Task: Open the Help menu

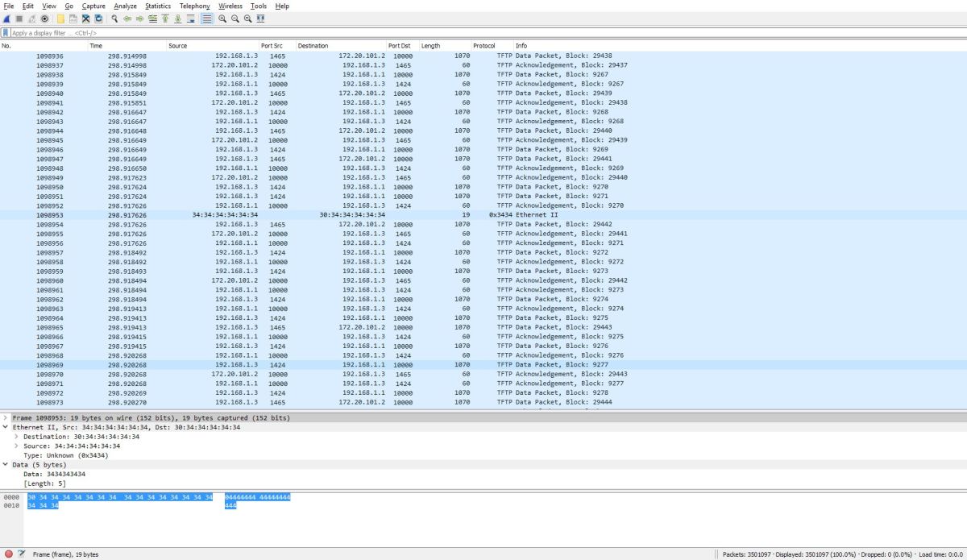Action: pyautogui.click(x=282, y=6)
